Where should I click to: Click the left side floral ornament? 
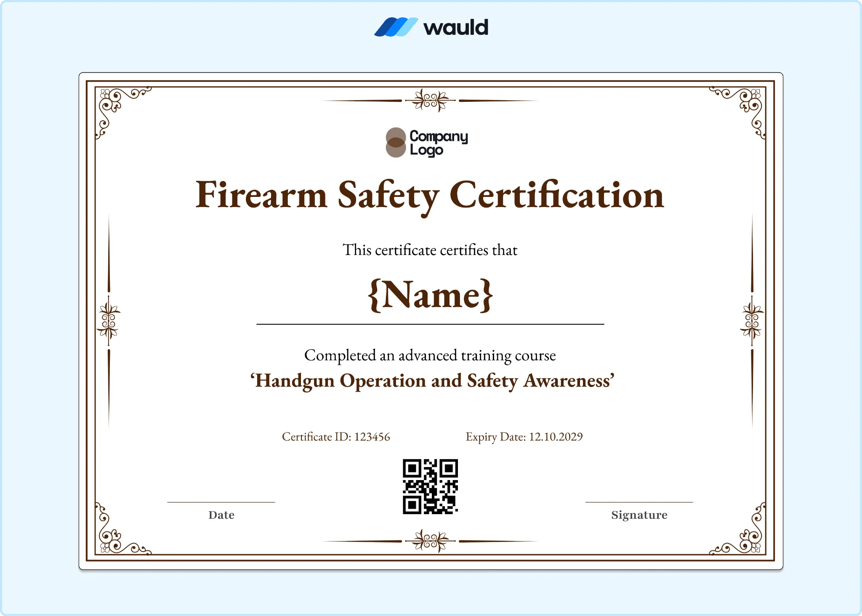pyautogui.click(x=109, y=322)
